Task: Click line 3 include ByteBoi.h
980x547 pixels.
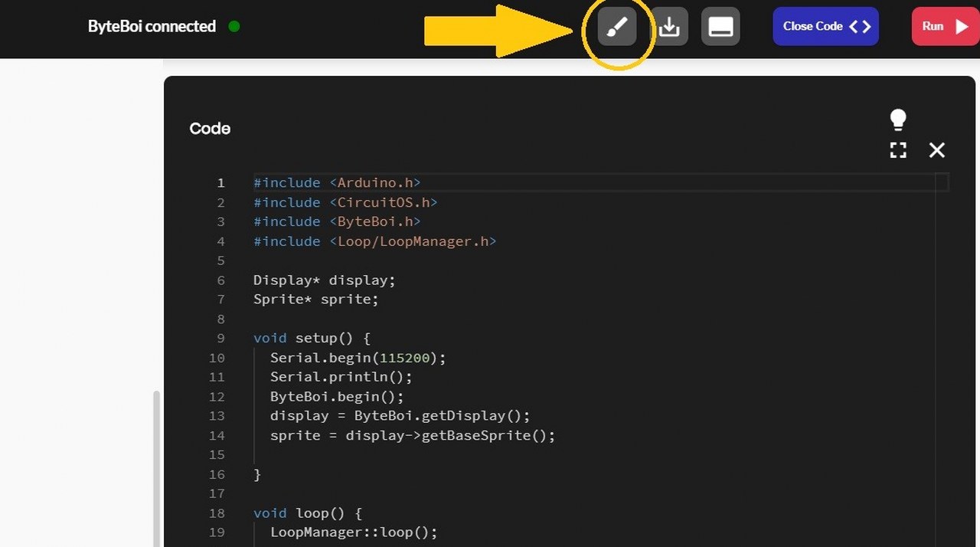Action: [337, 221]
